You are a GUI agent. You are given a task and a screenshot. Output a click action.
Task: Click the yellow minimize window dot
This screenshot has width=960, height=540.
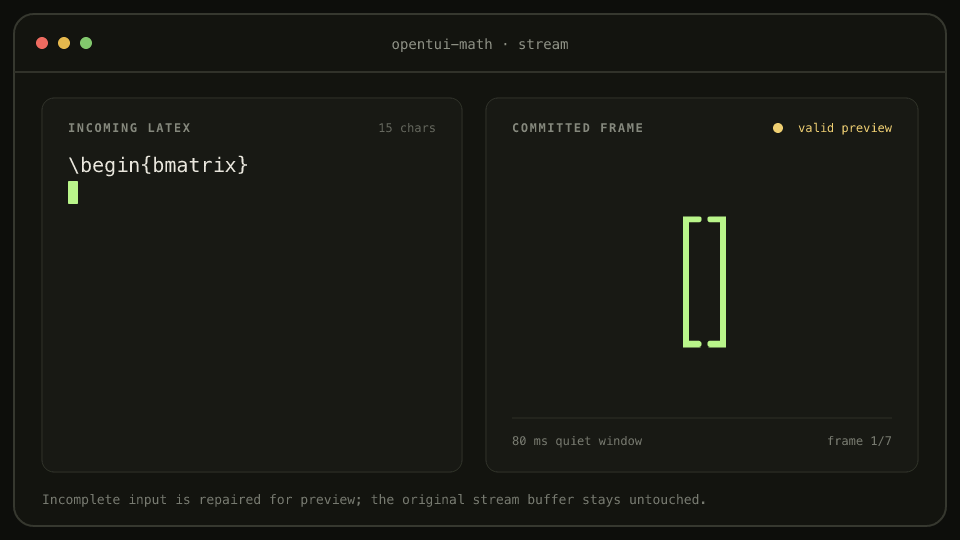coord(64,43)
